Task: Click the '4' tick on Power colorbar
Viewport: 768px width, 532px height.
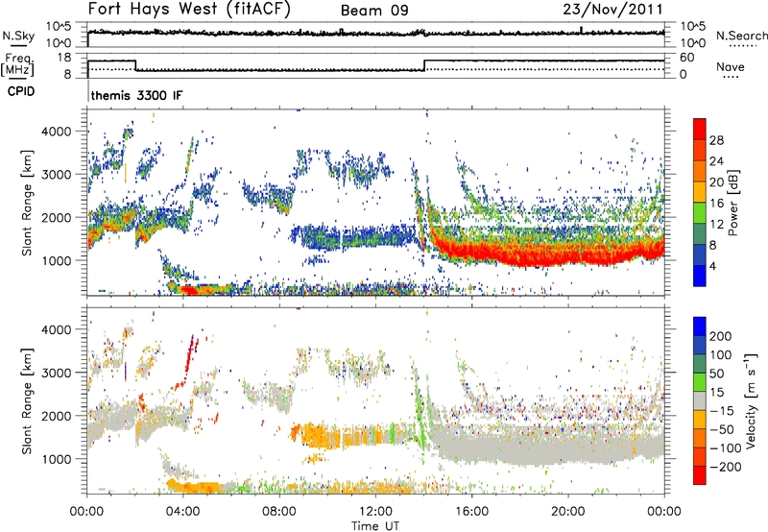Action: [x=712, y=266]
